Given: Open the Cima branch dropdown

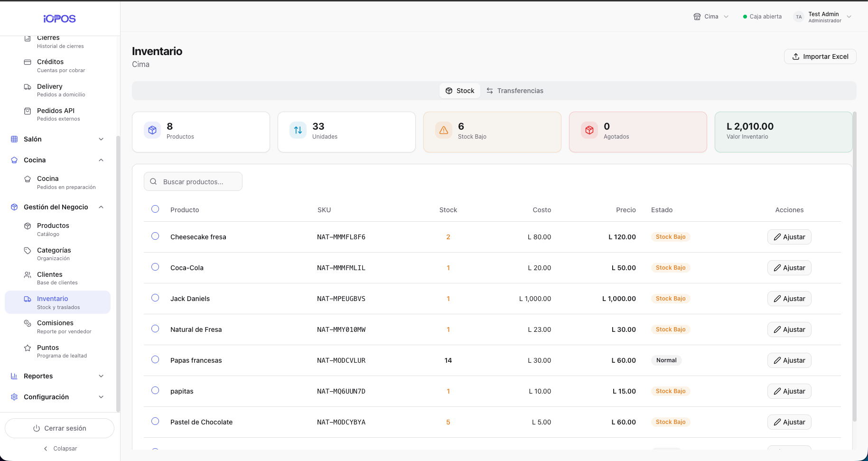Looking at the screenshot, I should pyautogui.click(x=711, y=17).
